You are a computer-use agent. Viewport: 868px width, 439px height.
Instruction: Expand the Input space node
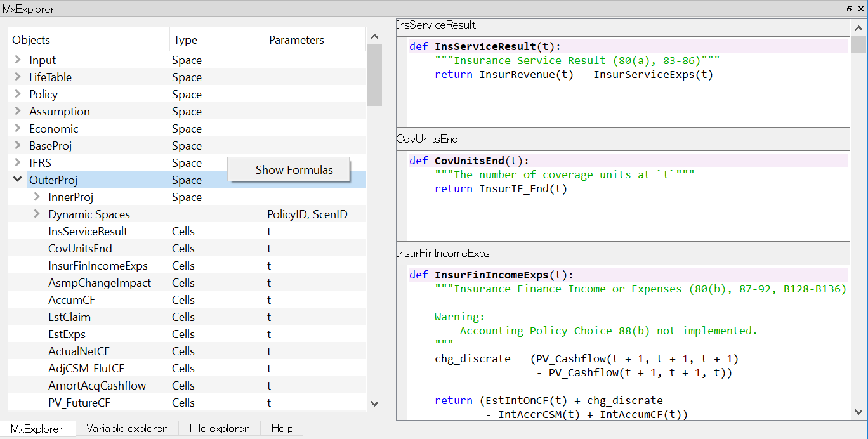coord(18,60)
